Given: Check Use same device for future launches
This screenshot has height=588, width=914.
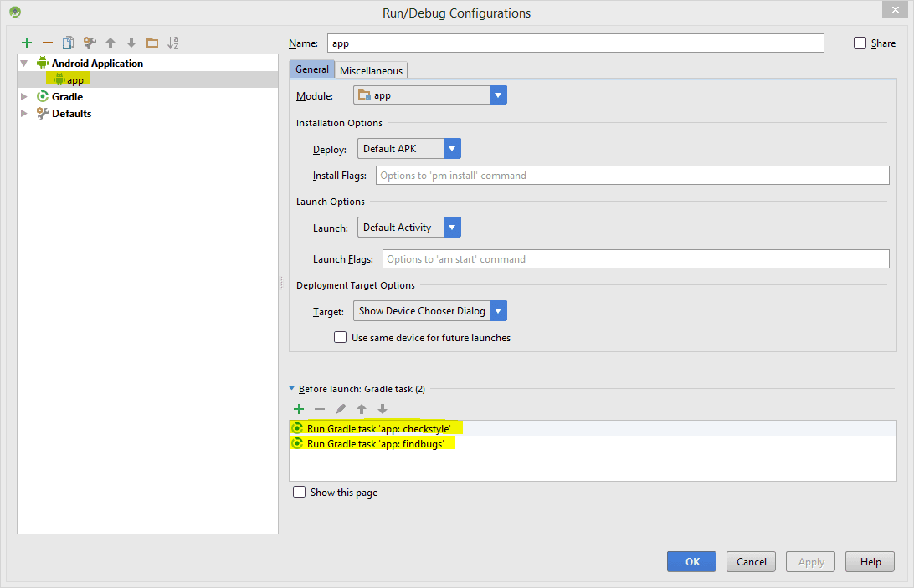Looking at the screenshot, I should tap(341, 338).
